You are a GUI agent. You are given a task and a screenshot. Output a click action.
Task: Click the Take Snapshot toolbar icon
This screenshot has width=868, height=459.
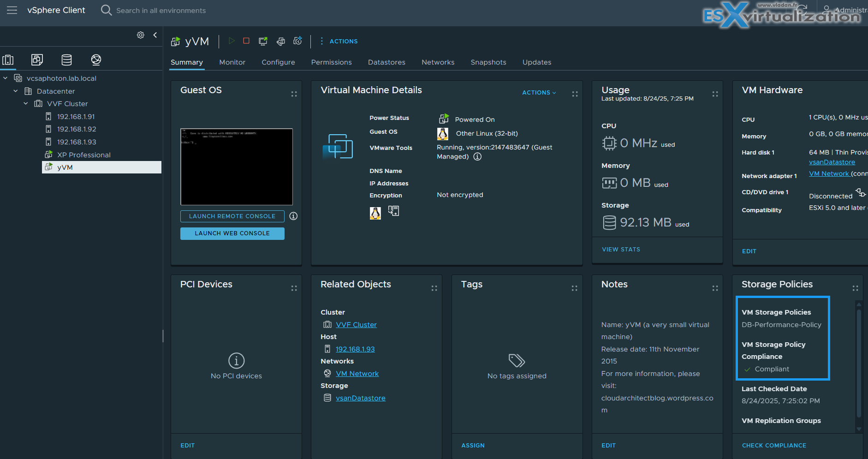[298, 41]
